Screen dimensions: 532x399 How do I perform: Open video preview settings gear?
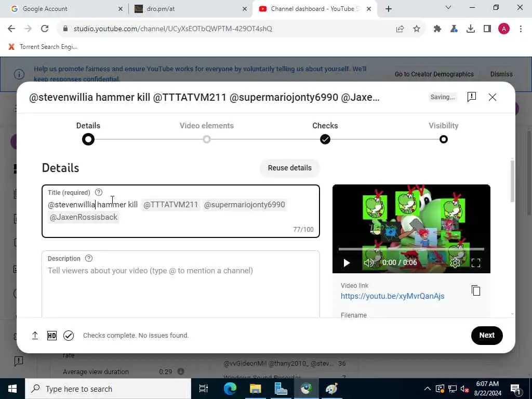point(455,262)
